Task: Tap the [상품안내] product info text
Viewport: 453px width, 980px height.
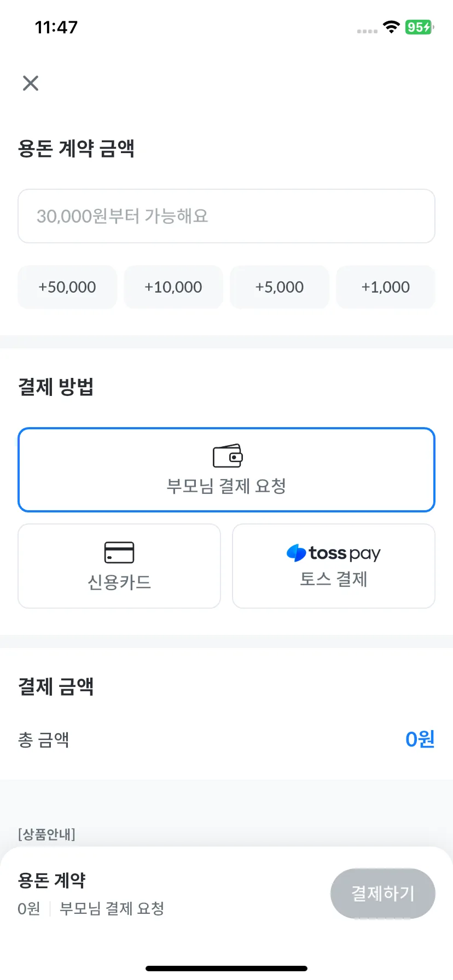Action: click(x=47, y=835)
